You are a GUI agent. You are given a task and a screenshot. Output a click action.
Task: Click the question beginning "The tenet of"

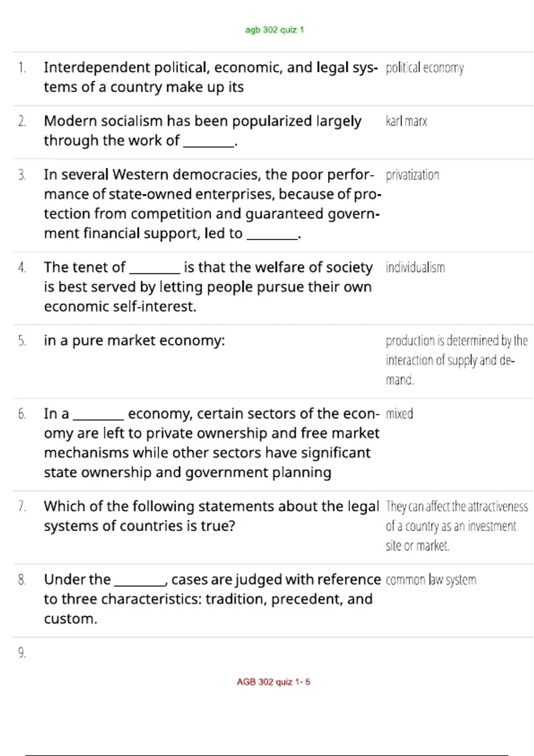pyautogui.click(x=208, y=287)
